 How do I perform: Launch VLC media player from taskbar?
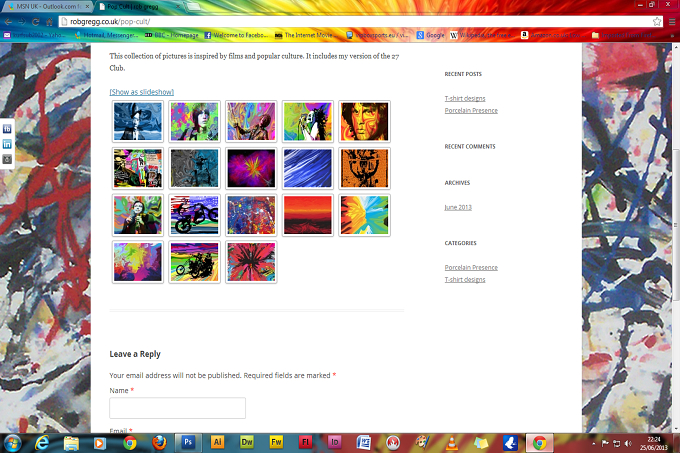pos(451,443)
